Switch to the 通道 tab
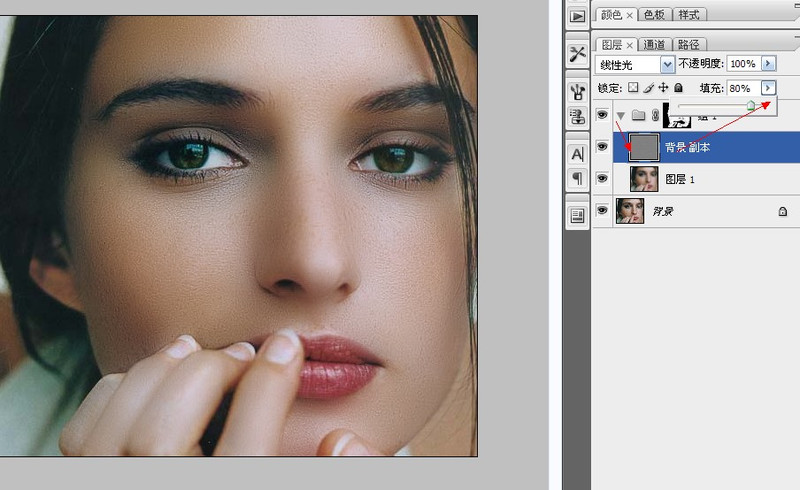Image resolution: width=800 pixels, height=490 pixels. [x=654, y=45]
